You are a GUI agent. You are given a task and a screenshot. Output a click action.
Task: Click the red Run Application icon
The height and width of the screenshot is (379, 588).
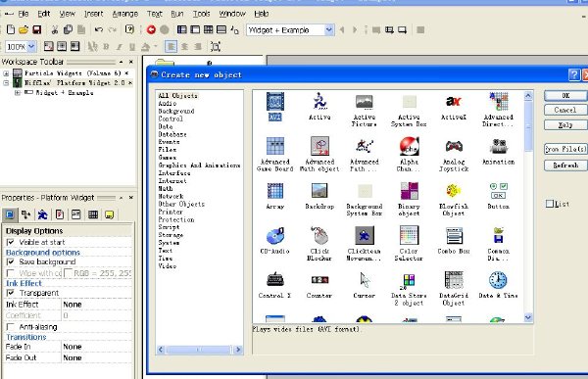(151, 29)
